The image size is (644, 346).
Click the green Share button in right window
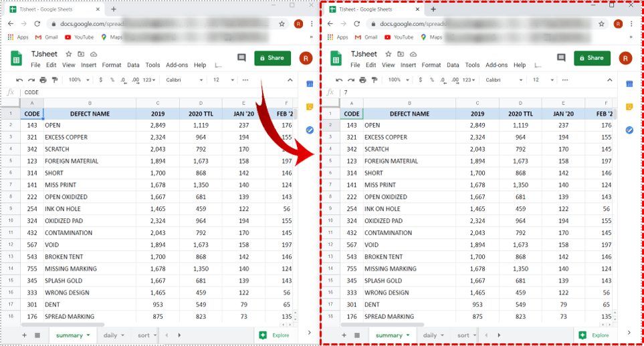coord(592,58)
